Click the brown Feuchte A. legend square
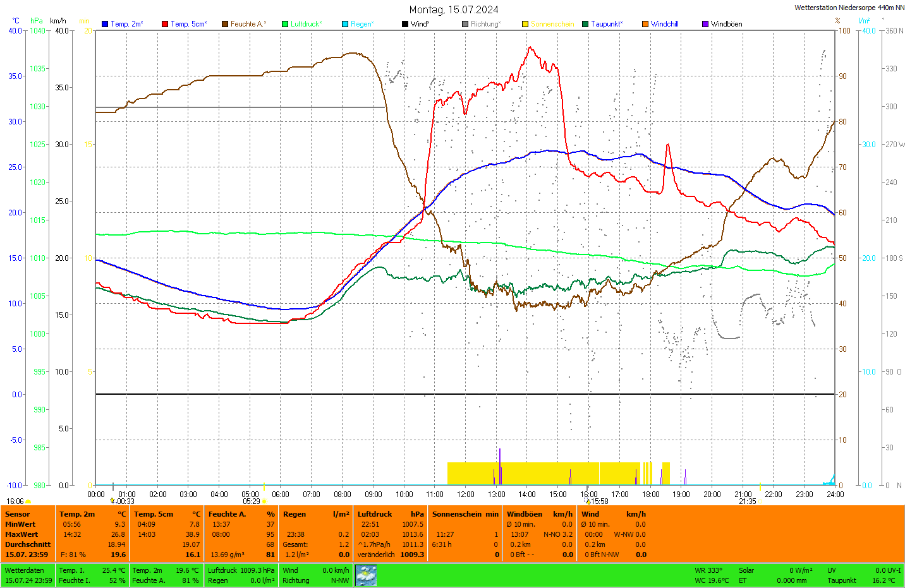 pos(225,24)
